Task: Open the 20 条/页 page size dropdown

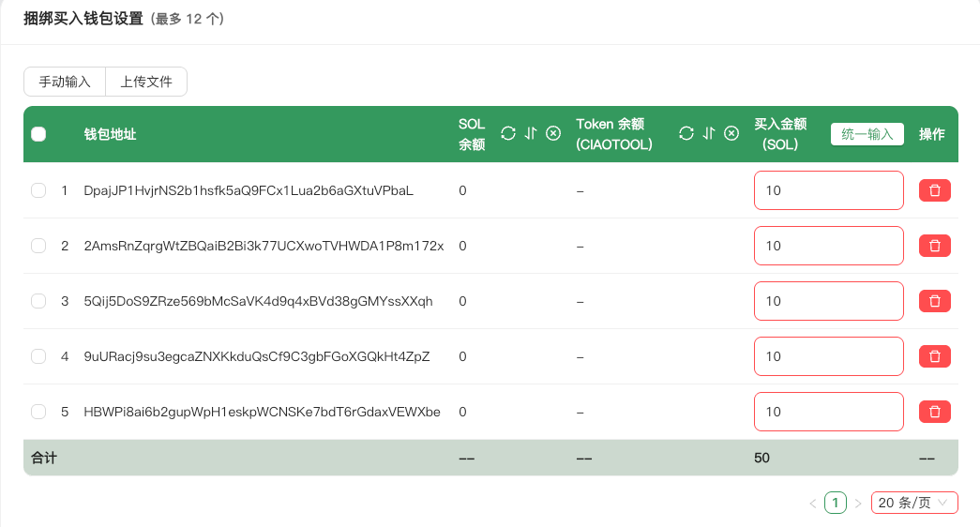Action: pyautogui.click(x=913, y=503)
